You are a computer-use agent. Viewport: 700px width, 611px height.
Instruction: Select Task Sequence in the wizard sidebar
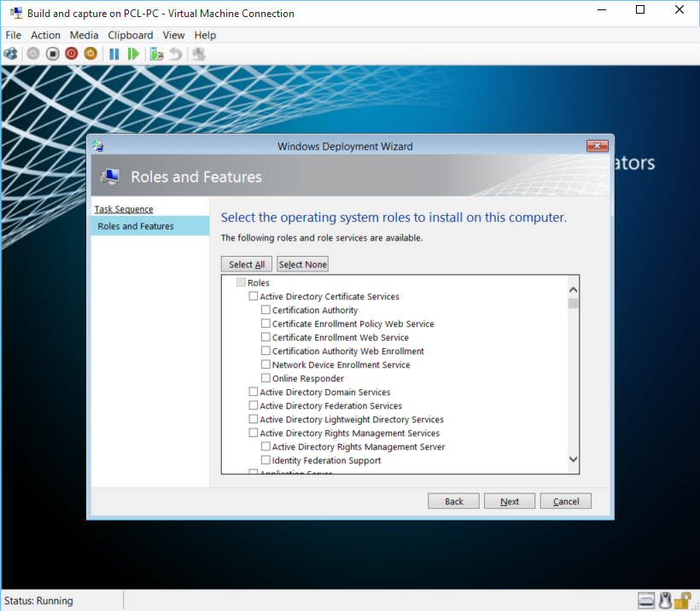pos(124,209)
